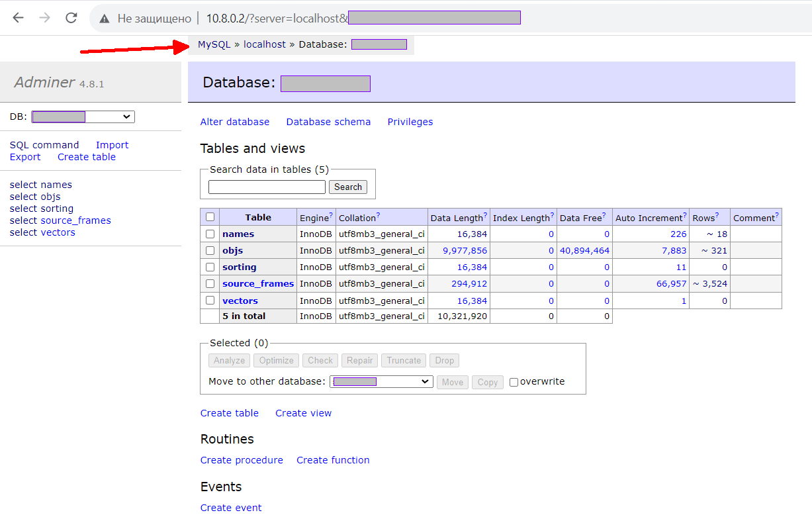The height and width of the screenshot is (519, 812).
Task: Click Create table link below Selected box
Action: click(x=230, y=413)
